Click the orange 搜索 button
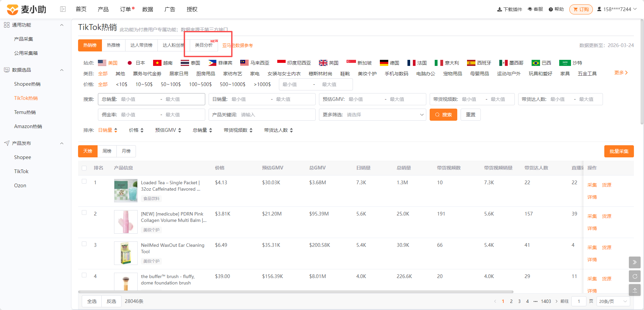Screen dimensions: 644x310 pyautogui.click(x=443, y=115)
